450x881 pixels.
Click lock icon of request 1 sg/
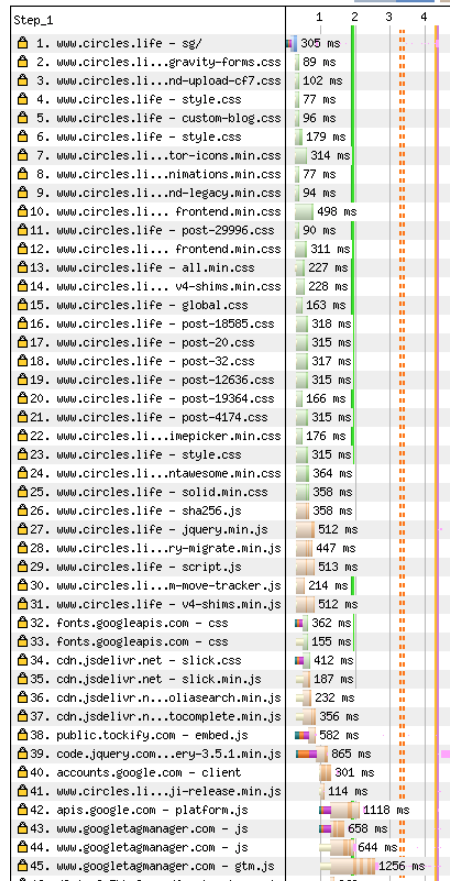coord(22,43)
